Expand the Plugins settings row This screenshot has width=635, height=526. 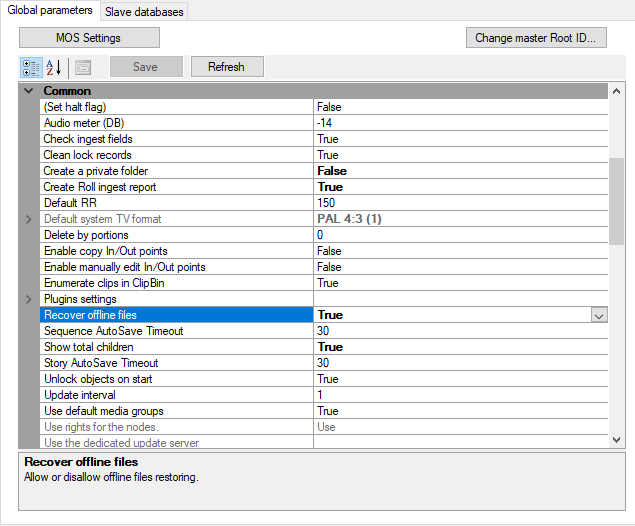tap(29, 299)
